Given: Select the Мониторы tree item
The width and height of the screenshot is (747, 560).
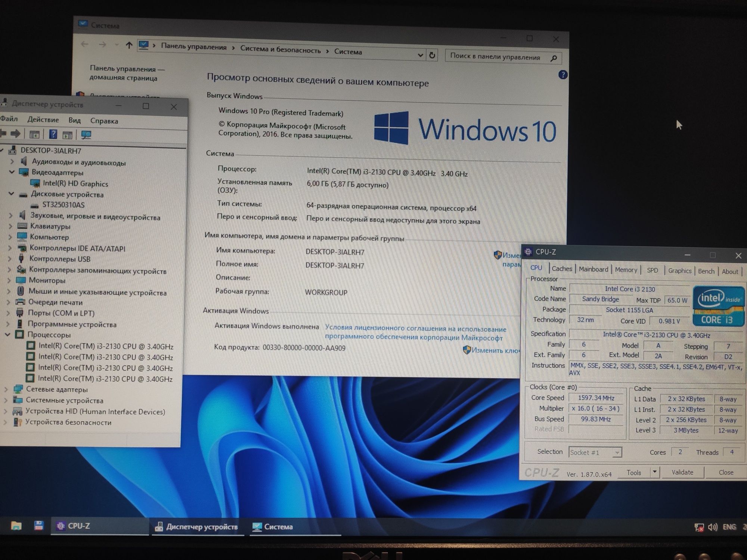Looking at the screenshot, I should (47, 280).
